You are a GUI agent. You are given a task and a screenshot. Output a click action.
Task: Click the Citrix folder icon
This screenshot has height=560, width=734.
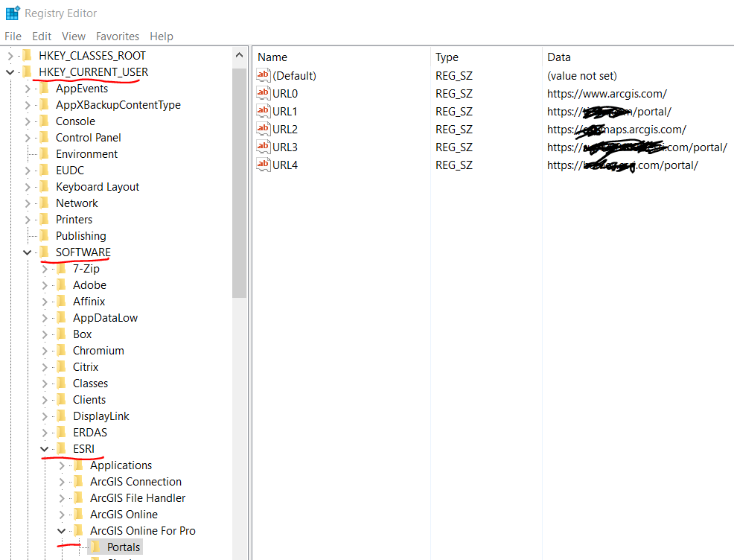coord(61,367)
